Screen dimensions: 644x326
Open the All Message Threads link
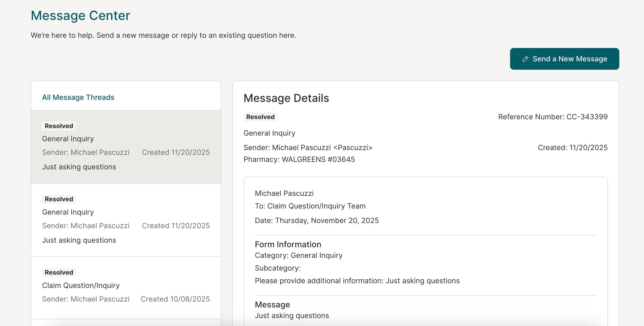click(x=78, y=97)
